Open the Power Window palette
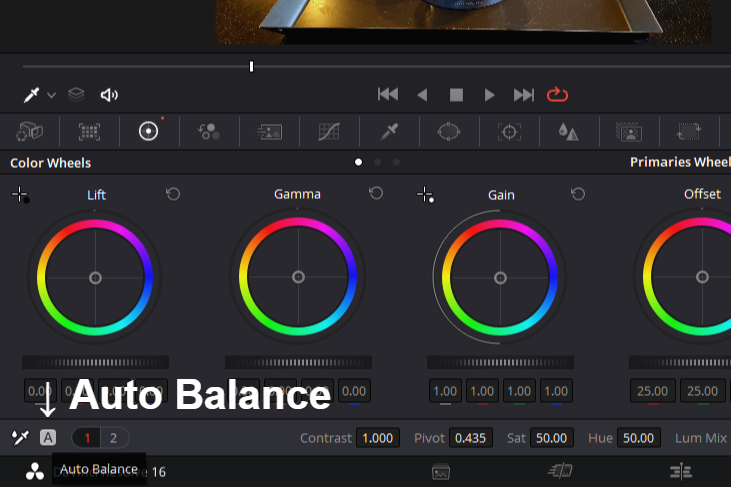 click(449, 132)
